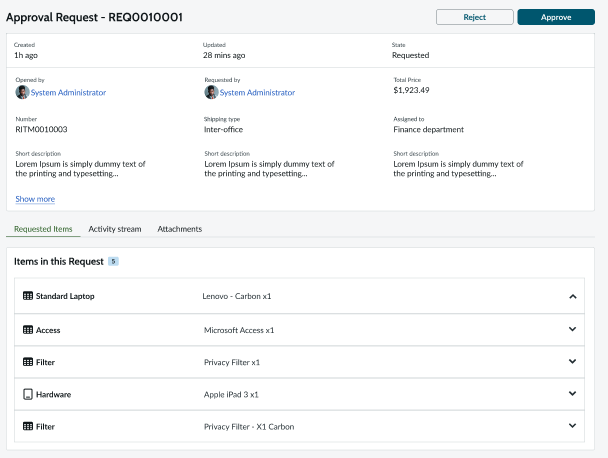Switch to the Activity stream tab

(115, 229)
